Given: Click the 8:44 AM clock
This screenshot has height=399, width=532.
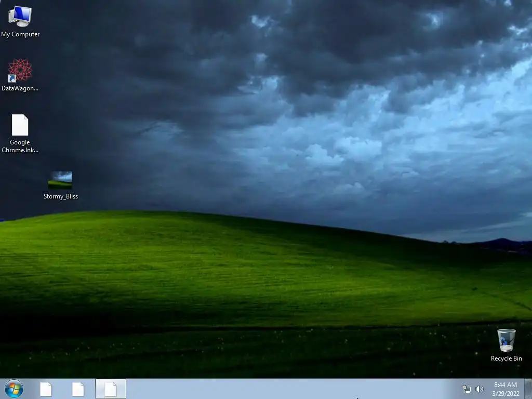Looking at the screenshot, I should 506,385.
